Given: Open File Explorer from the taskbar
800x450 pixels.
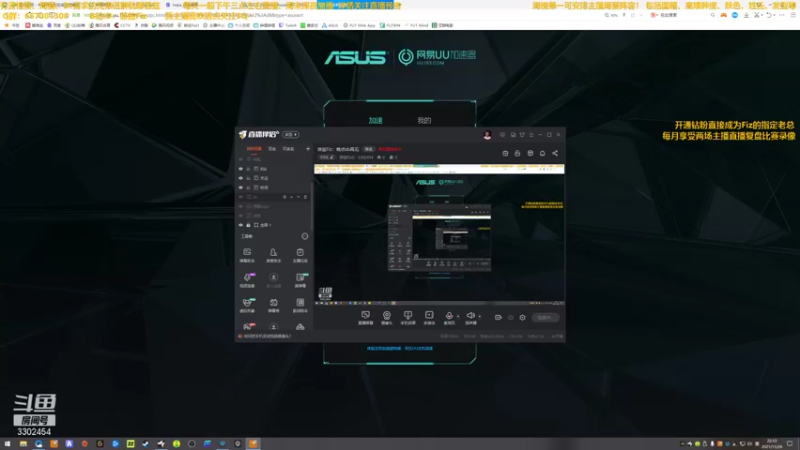Looking at the screenshot, I should [x=23, y=444].
